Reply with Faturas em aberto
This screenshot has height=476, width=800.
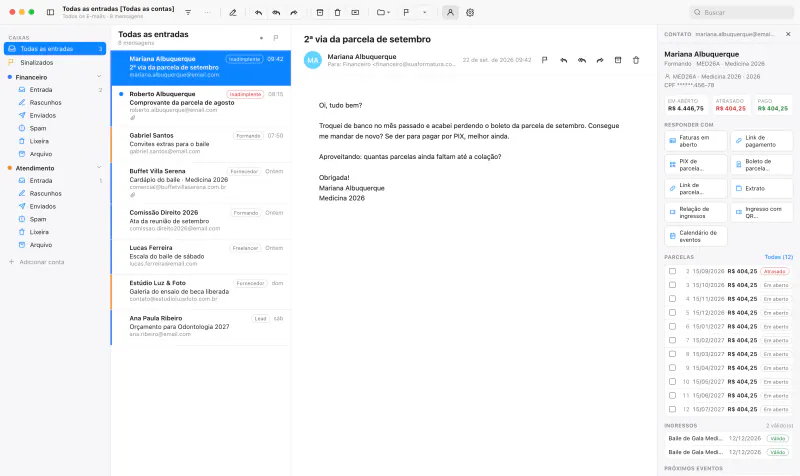click(x=696, y=141)
